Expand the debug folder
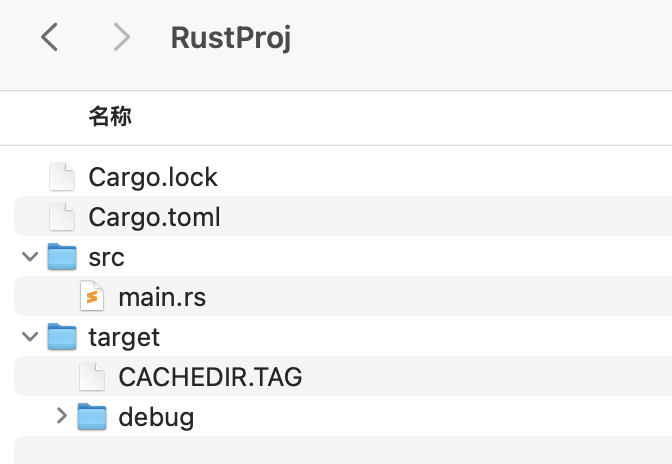Viewport: 672px width, 464px height. pyautogui.click(x=62, y=416)
